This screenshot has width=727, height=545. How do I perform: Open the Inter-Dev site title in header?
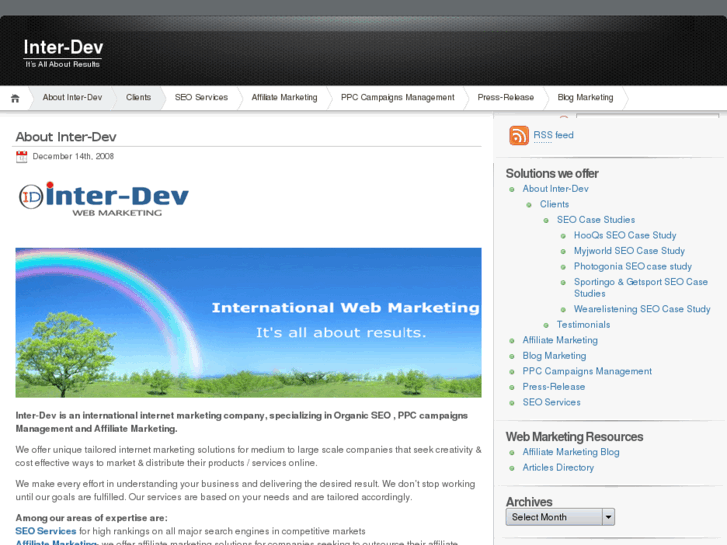point(63,47)
